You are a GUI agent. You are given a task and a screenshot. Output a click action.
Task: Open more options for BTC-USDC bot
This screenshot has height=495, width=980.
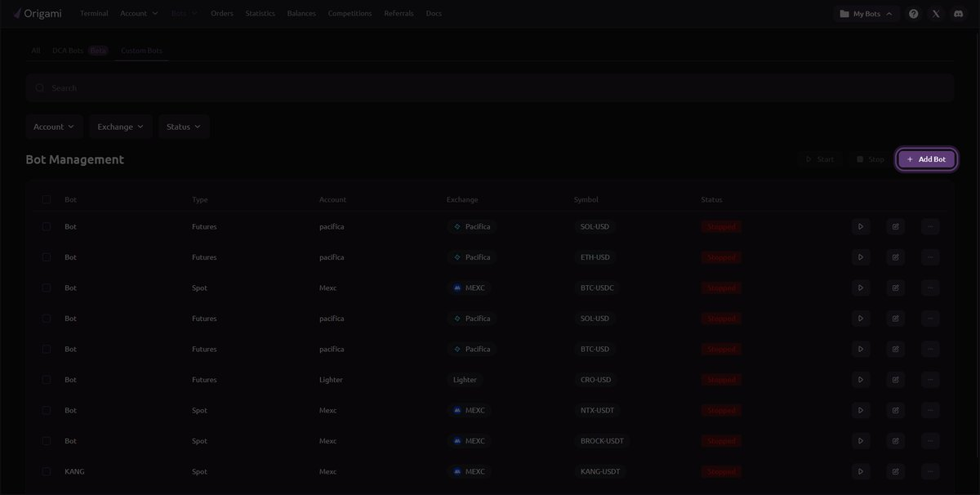point(930,288)
